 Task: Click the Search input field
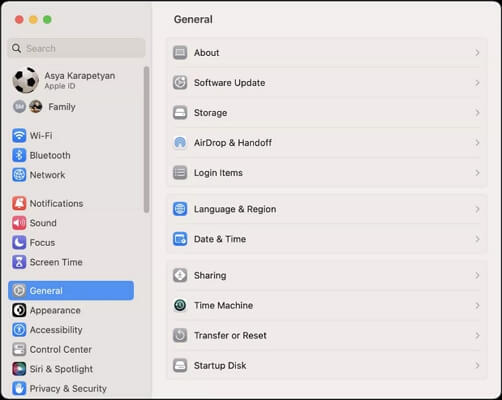click(77, 48)
